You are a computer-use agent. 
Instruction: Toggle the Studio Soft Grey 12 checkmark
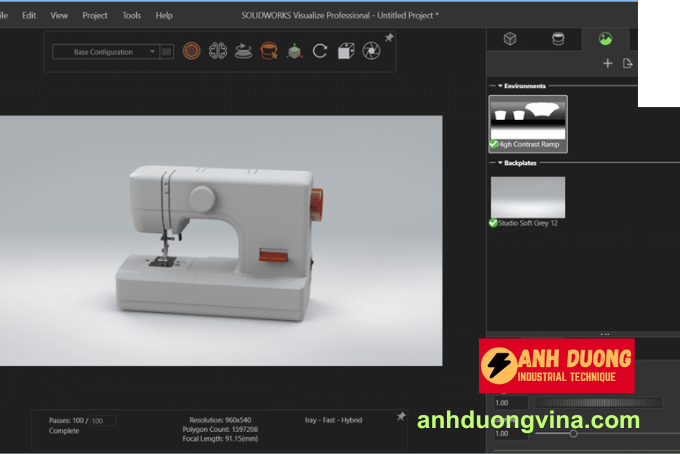(494, 223)
